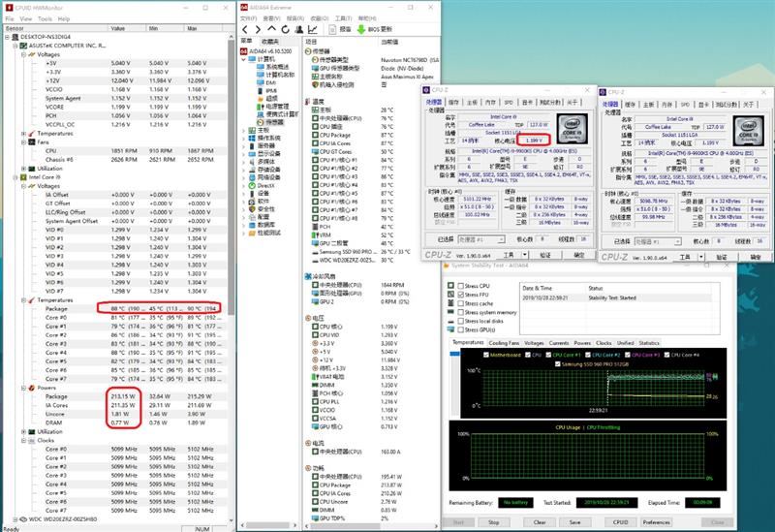Collapse the Voltages node under ASUSTeK in HWMonitor
The width and height of the screenshot is (775, 532).
23,54
